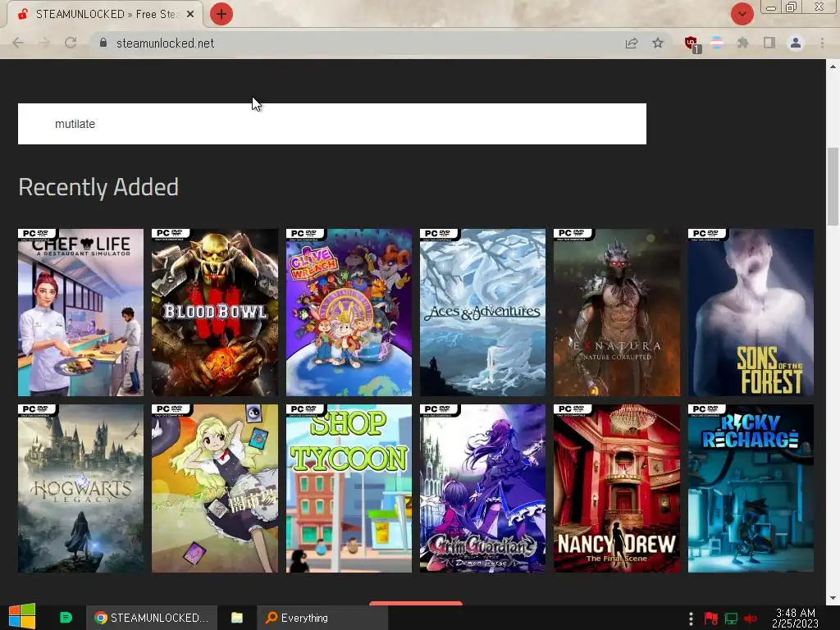The height and width of the screenshot is (630, 840).
Task: Open Clive 'N' Wrench game cover
Action: point(349,313)
